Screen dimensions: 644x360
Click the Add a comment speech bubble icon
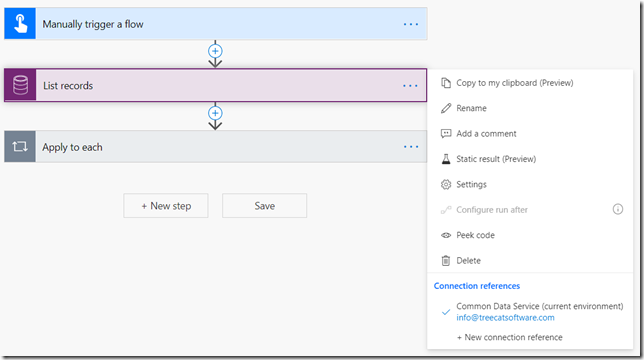[x=446, y=133]
